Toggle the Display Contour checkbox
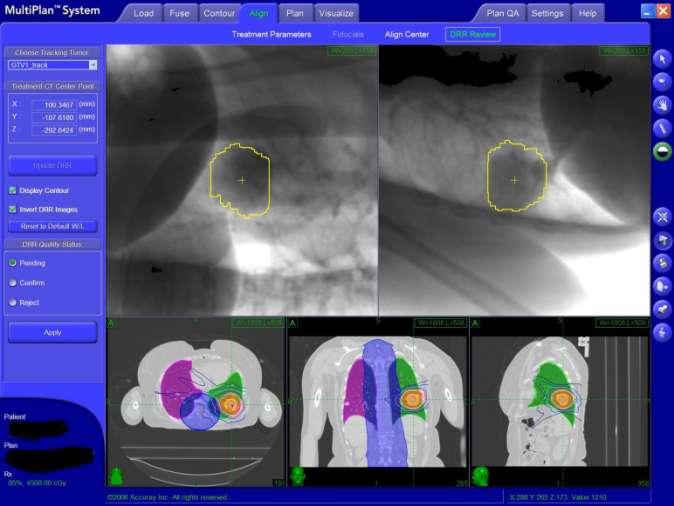The width and height of the screenshot is (674, 506). click(13, 190)
